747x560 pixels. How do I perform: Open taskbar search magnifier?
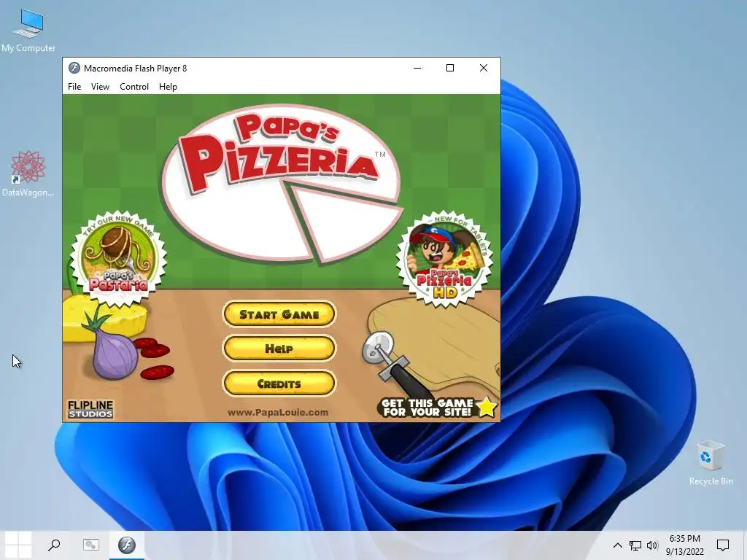point(54,545)
